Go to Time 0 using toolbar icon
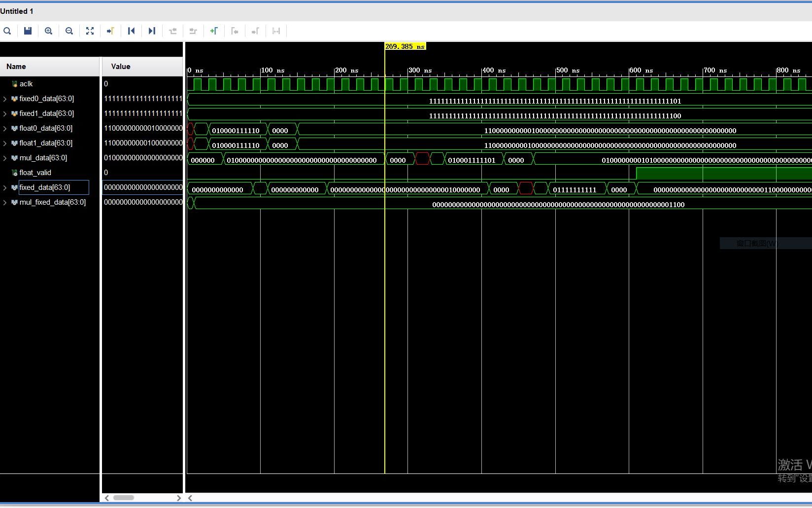Image resolution: width=812 pixels, height=508 pixels. tap(131, 31)
